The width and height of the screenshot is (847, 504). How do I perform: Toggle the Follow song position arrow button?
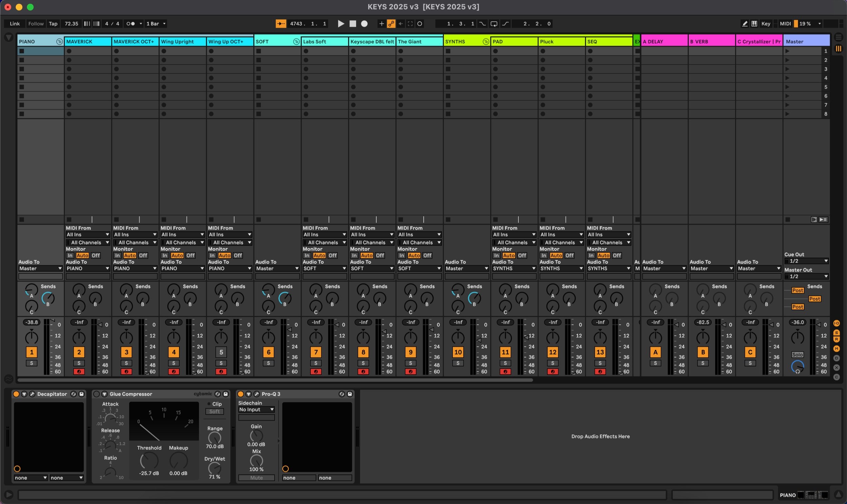[x=281, y=24]
